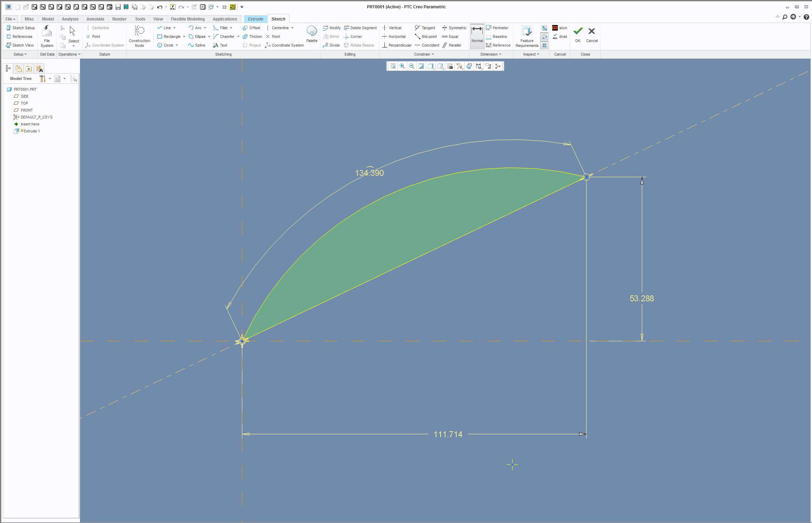Screen dimensions: 812x523
Task: Click the Delete Segment editing tool
Action: tap(360, 28)
